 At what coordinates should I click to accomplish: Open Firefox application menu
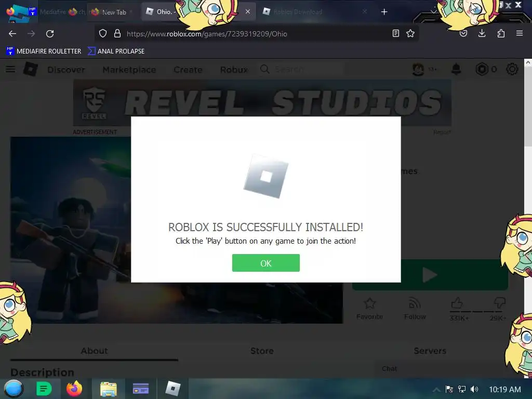520,33
